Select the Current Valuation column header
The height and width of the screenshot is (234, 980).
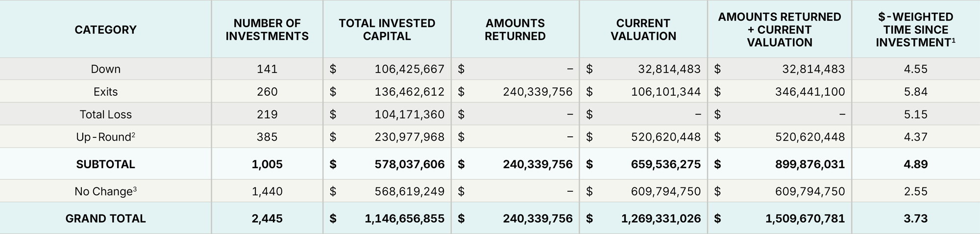coord(643,30)
